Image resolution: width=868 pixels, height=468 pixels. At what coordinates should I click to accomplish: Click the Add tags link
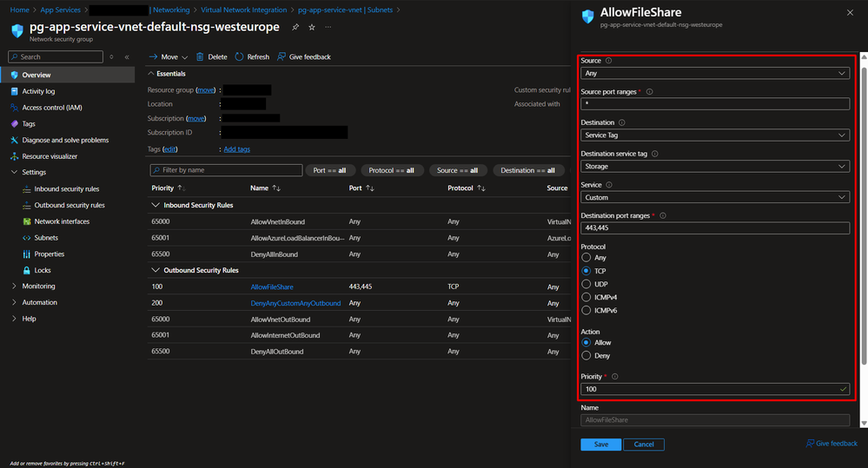[237, 149]
